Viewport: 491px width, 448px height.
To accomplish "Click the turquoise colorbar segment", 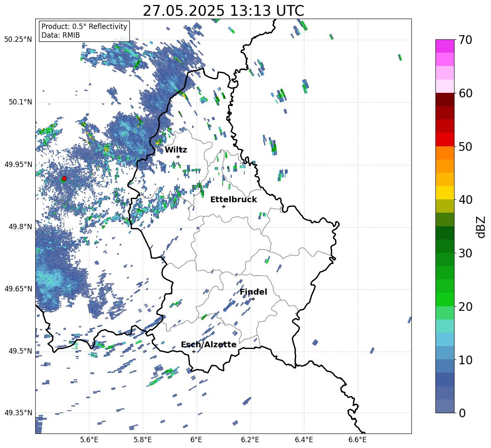I will 445,326.
